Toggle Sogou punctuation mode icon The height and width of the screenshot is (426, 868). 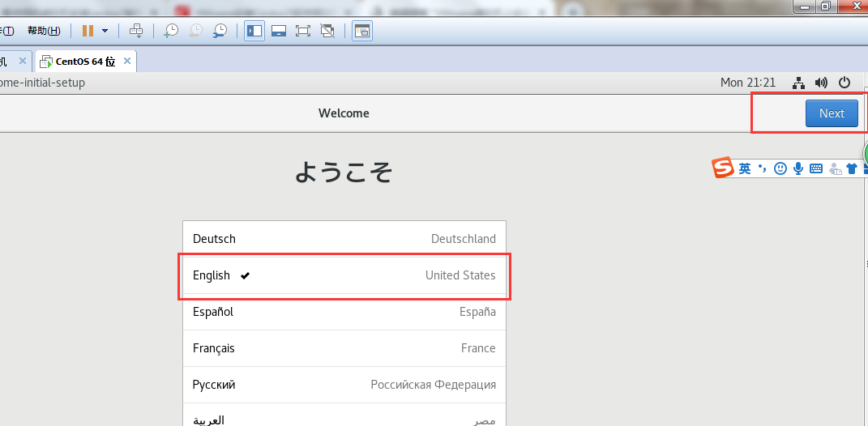point(763,168)
